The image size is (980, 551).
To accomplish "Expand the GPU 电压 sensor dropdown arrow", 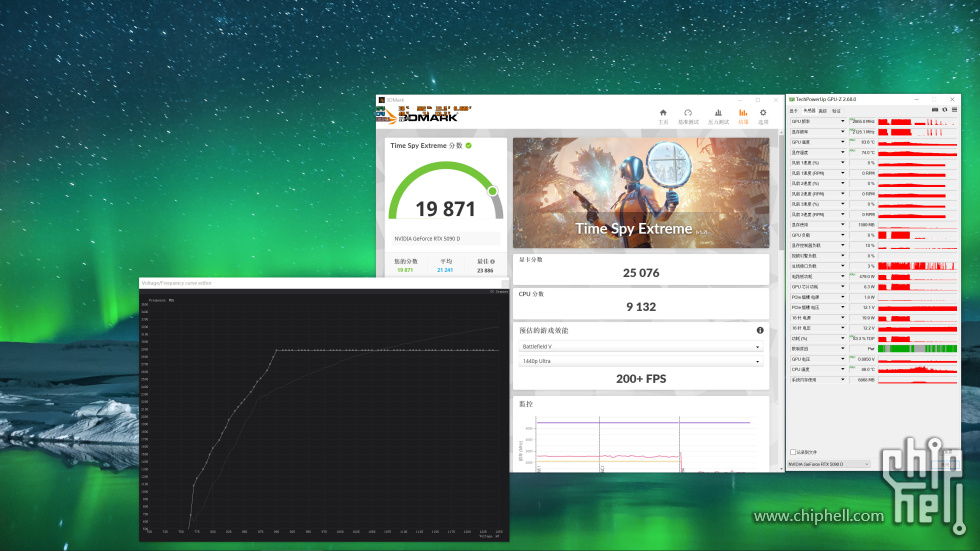I will coord(842,359).
